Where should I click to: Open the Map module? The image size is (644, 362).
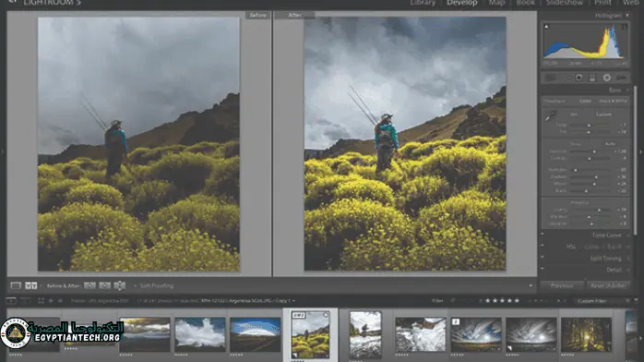coord(496,3)
